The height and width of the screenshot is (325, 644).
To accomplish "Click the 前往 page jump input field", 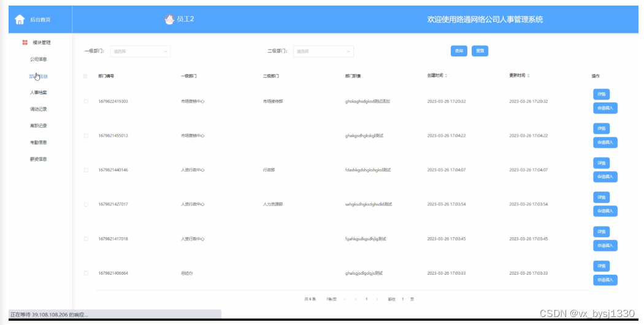I will click(x=402, y=299).
